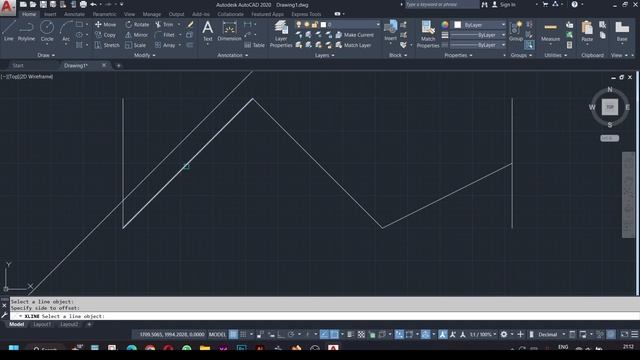
Task: Open Layer Properties manager
Action: coord(281,34)
